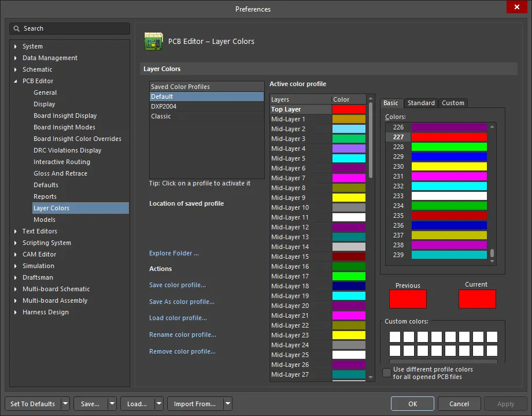532x416 pixels.
Task: Pick color 230 yellow in Basic colors
Action: click(449, 166)
